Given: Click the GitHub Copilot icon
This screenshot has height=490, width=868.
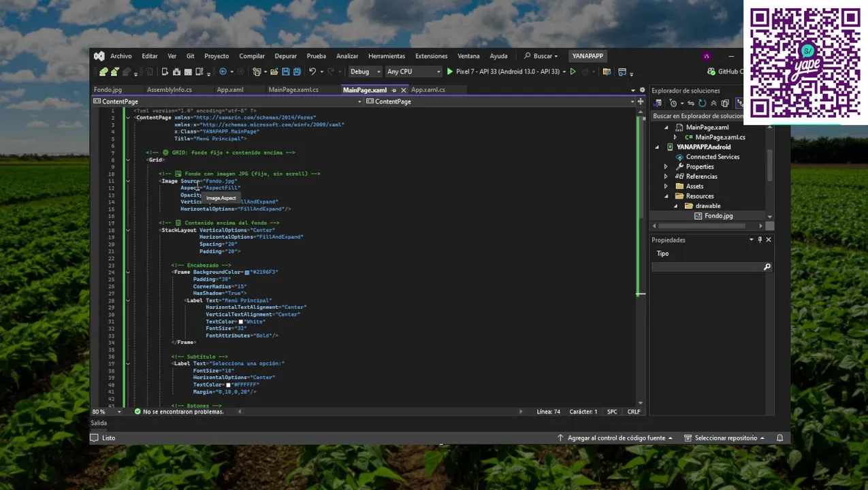Looking at the screenshot, I should coord(711,71).
